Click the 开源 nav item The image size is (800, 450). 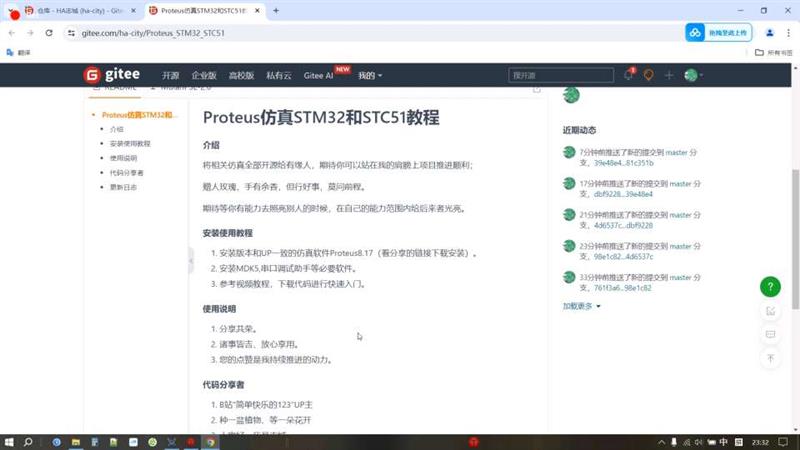coord(170,76)
